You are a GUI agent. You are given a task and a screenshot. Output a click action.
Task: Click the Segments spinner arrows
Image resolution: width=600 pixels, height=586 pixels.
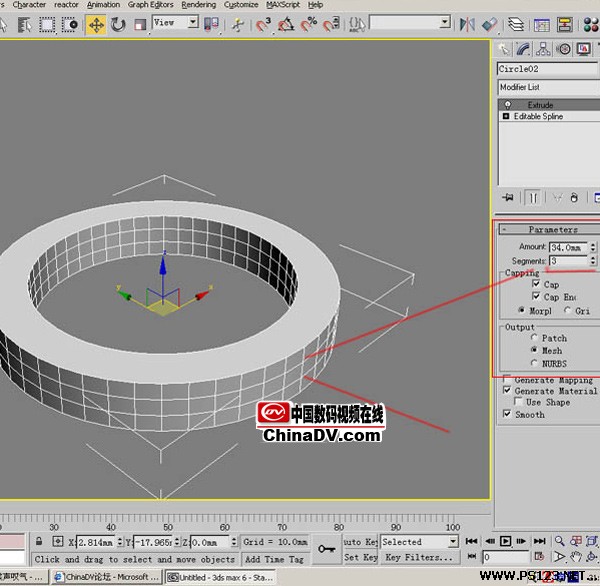(593, 261)
